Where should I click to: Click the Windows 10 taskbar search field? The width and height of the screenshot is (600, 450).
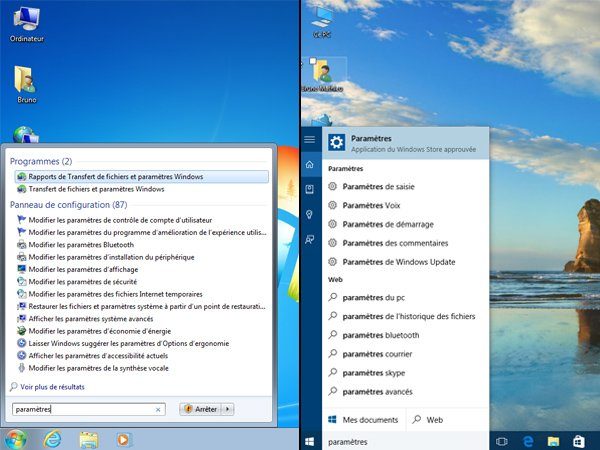pos(406,442)
